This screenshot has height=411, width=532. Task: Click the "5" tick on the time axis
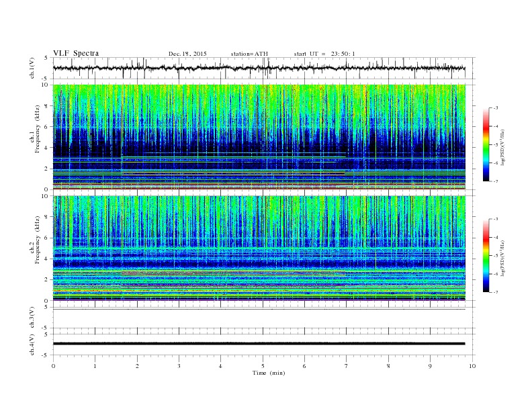point(263,366)
